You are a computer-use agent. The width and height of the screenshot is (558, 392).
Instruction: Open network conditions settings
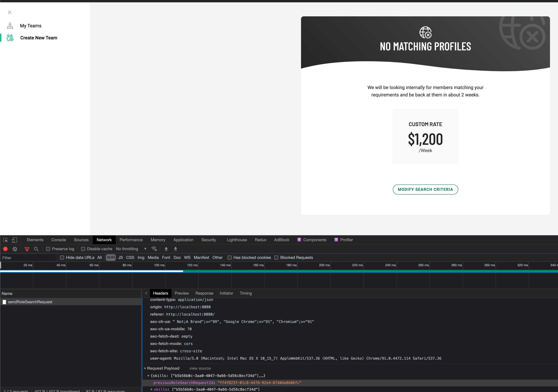click(154, 249)
